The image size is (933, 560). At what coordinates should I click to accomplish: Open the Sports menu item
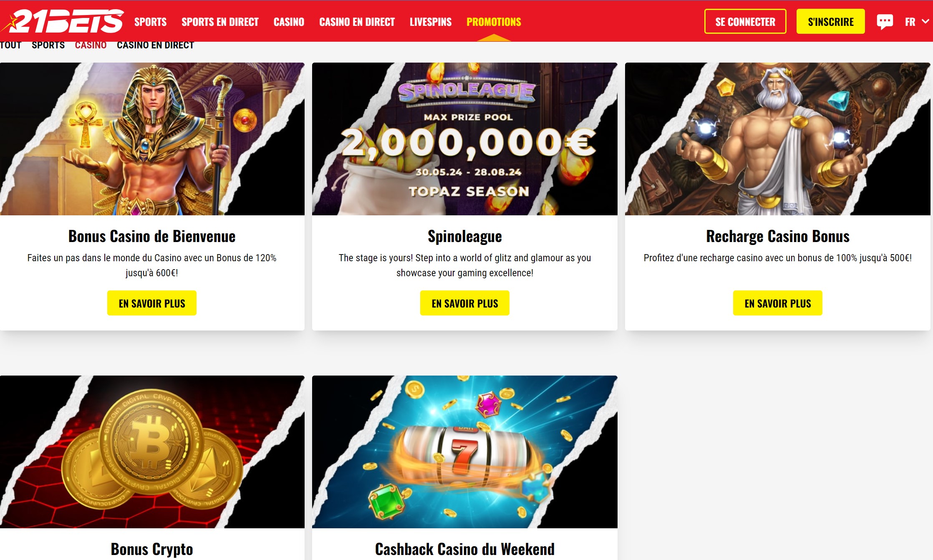tap(150, 22)
